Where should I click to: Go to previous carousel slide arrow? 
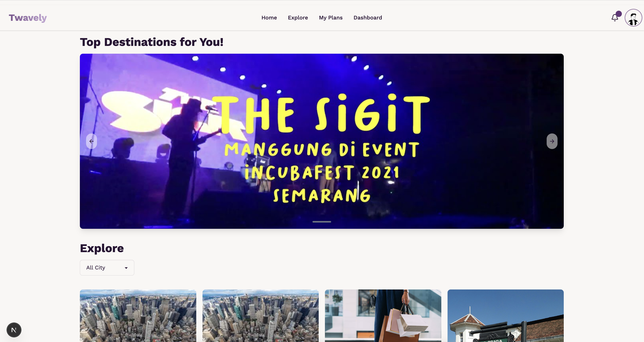click(x=92, y=141)
